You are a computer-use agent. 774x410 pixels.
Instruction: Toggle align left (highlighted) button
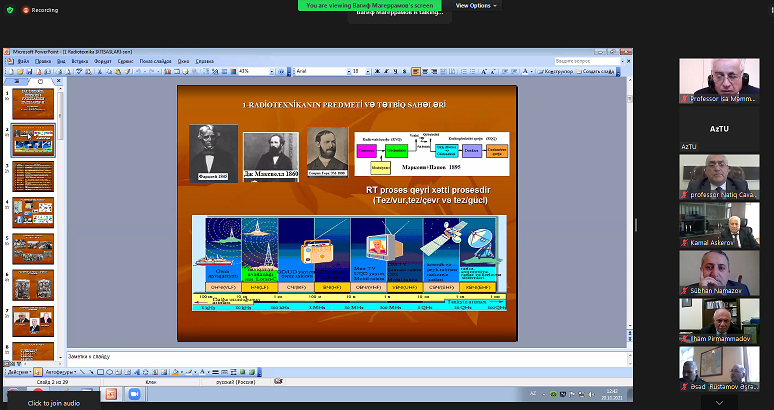coord(416,72)
